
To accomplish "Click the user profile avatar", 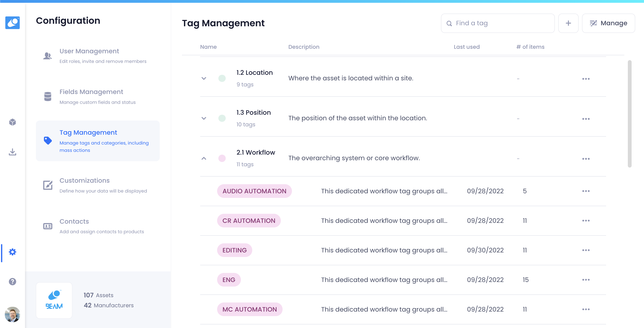I will point(12,314).
